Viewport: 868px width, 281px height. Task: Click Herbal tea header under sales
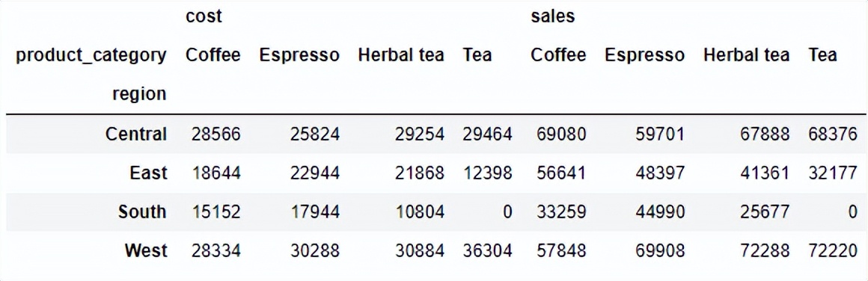coord(746,55)
